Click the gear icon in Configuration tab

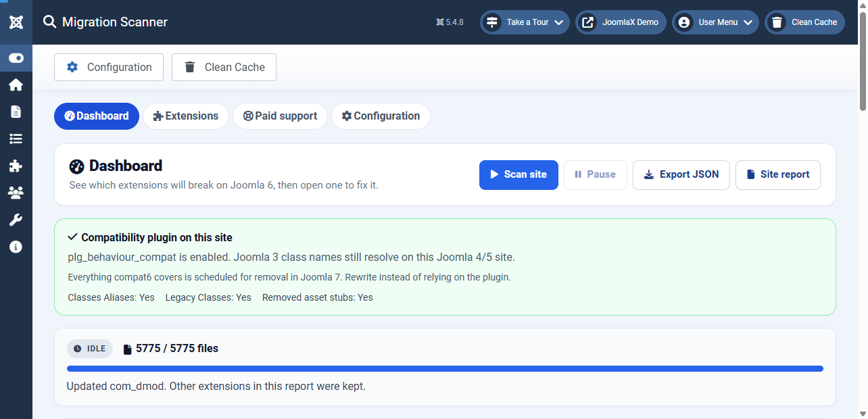pos(347,116)
